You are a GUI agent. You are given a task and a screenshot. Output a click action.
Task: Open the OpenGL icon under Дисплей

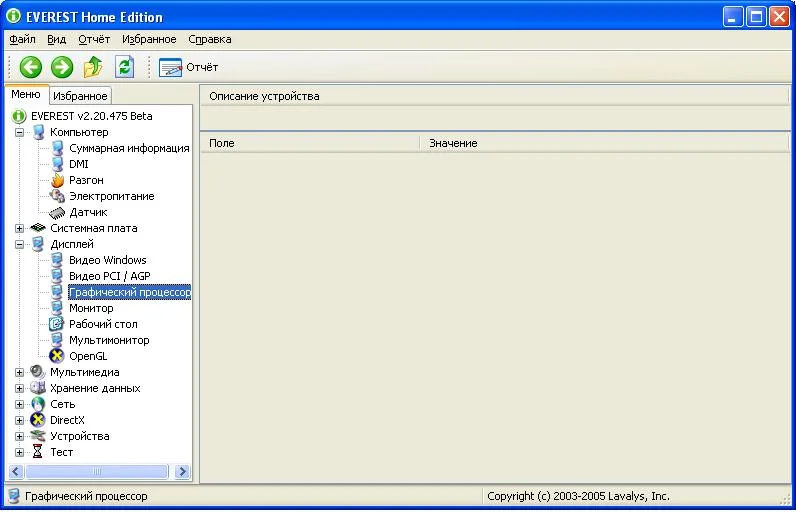[x=57, y=356]
